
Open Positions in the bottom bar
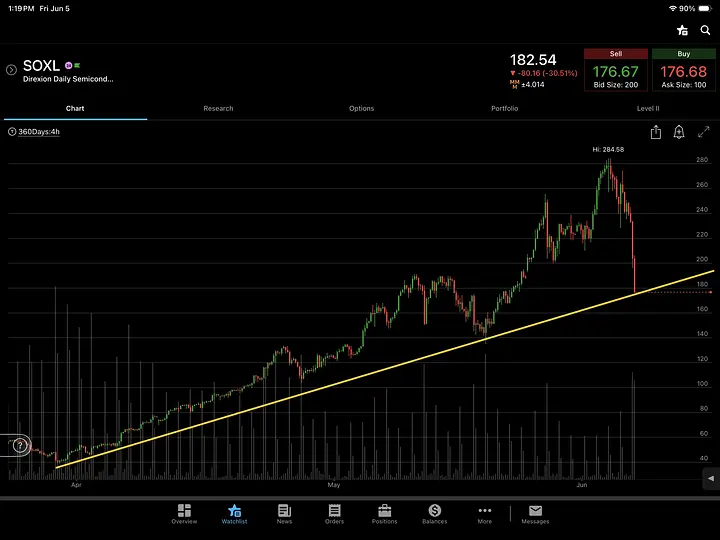[x=384, y=514]
